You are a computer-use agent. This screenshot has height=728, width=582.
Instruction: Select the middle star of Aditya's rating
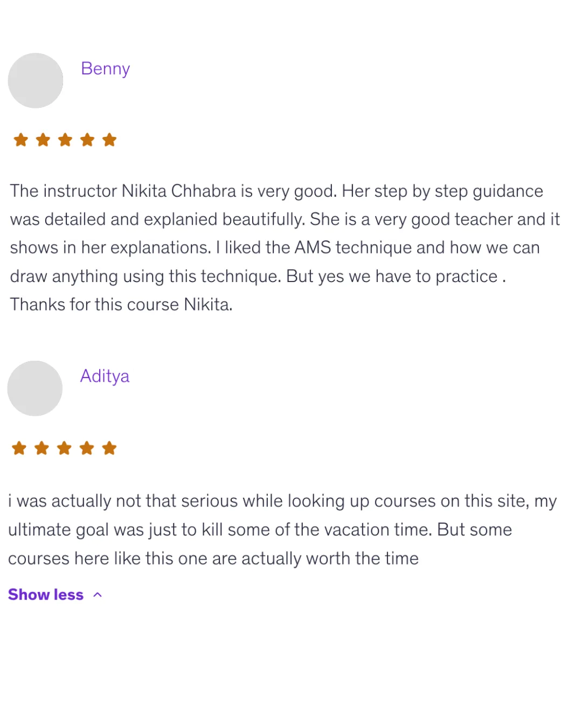64,448
